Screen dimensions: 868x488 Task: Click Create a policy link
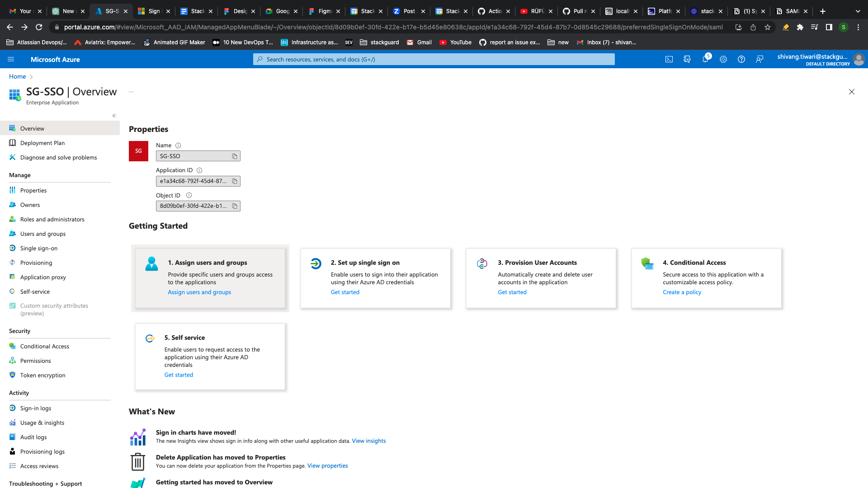(x=682, y=292)
